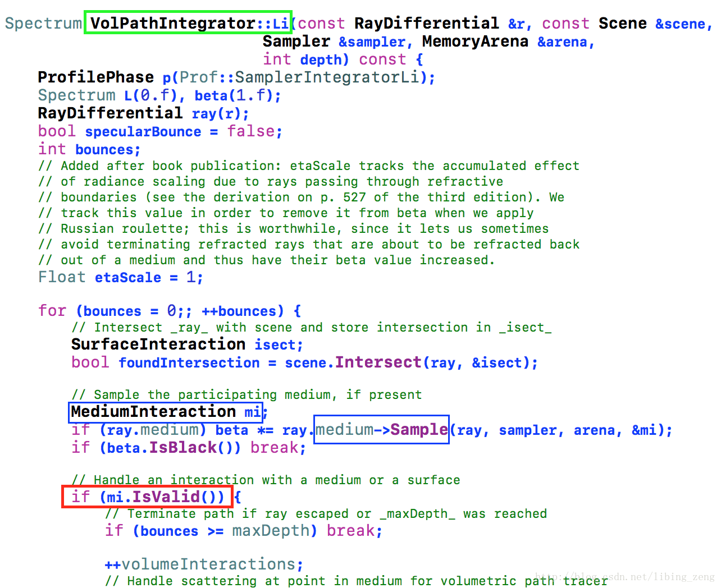Click the etaScale variable in the Float etaScale declaration
721x588 pixels.
[127, 277]
